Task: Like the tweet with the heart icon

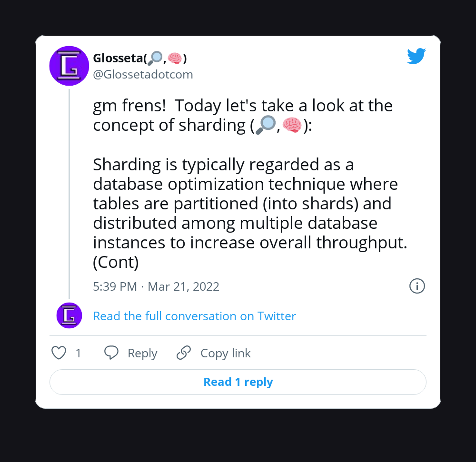Action: (59, 353)
